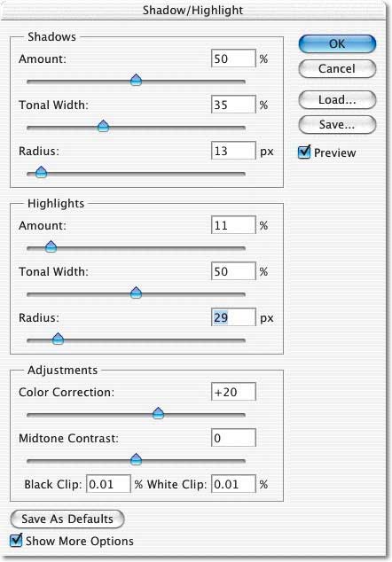Select the Midtone Contrast slider handle

tap(136, 459)
